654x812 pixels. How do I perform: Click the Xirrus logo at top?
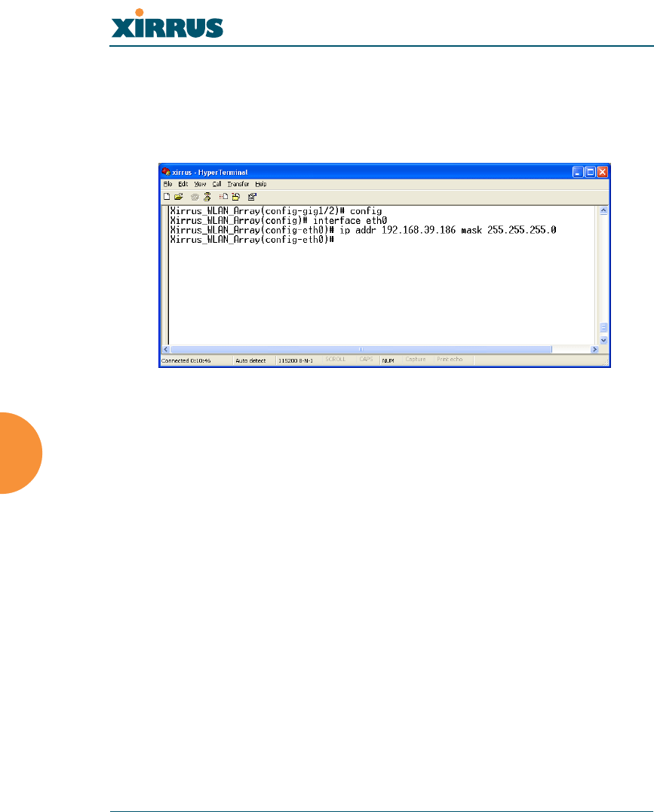[x=167, y=24]
